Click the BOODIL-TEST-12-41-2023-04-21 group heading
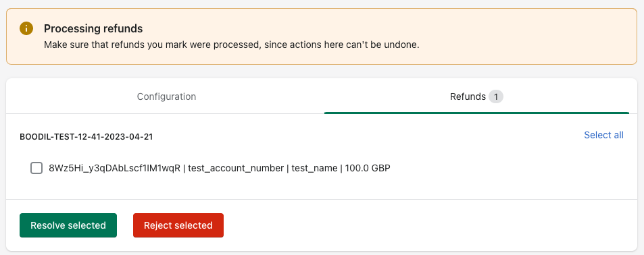This screenshot has width=644, height=255. coord(86,137)
